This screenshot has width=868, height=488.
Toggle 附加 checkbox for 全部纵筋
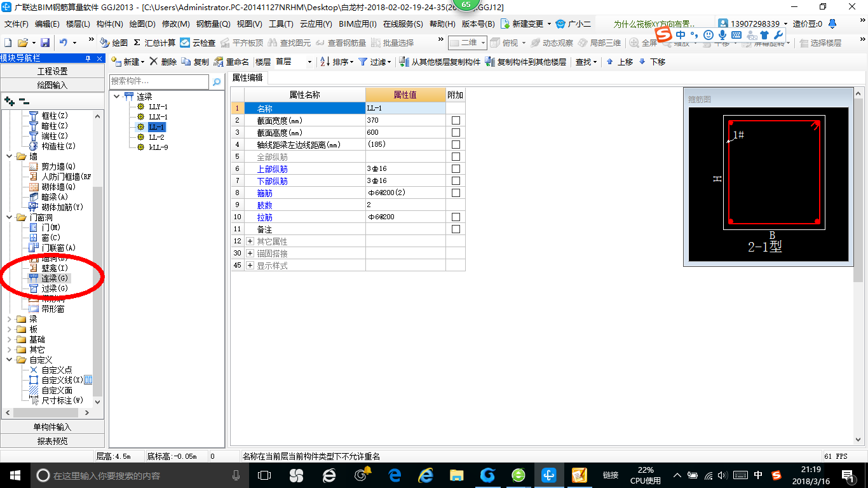(x=455, y=156)
